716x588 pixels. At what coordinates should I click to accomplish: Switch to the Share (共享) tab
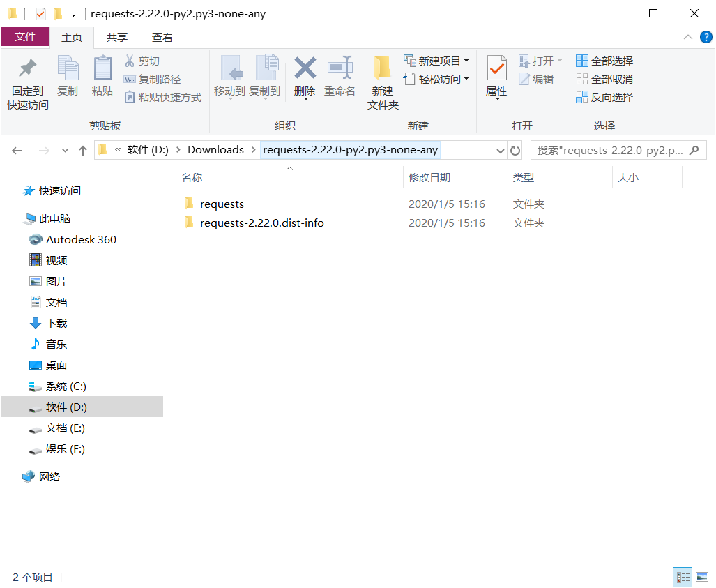coord(117,38)
